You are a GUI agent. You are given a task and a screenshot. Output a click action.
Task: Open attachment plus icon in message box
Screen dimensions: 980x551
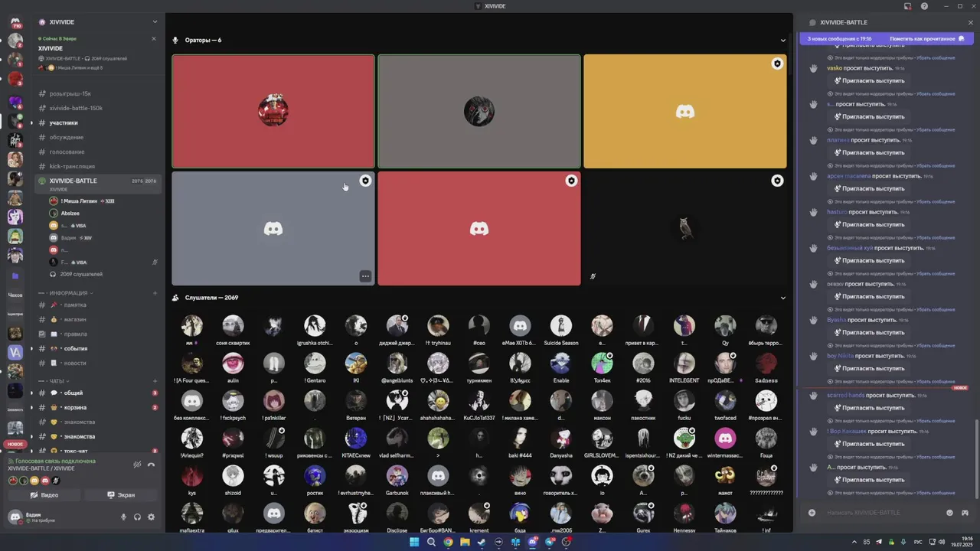coord(812,513)
